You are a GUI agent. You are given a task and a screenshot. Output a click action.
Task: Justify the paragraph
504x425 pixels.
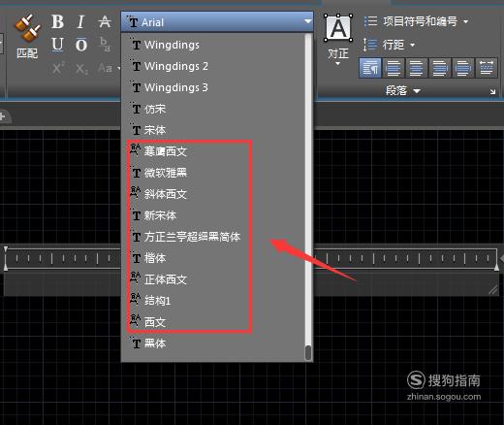[463, 68]
